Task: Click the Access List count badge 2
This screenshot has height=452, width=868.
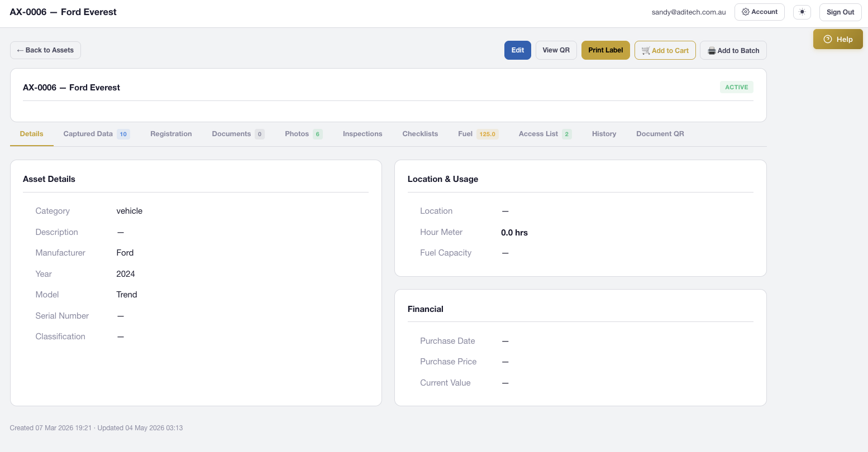Action: [567, 134]
